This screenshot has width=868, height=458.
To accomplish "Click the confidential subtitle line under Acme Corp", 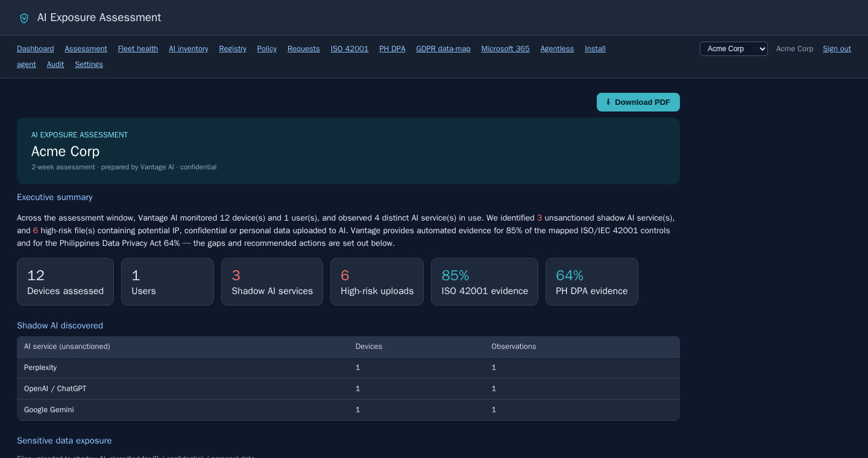I will pyautogui.click(x=124, y=167).
